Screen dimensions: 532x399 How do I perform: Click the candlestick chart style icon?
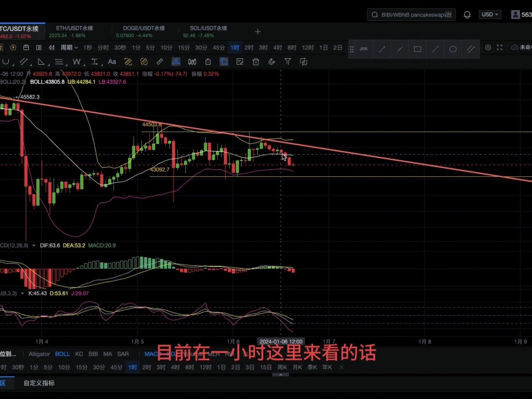(x=192, y=62)
